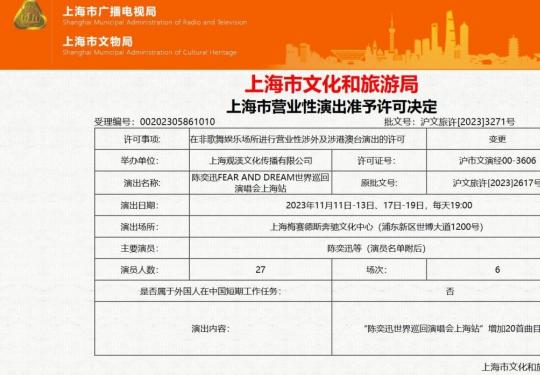The height and width of the screenshot is (375, 540).
Task: Select the 陈奕迅FEAR AND DREAM concert name
Action: coord(261,183)
